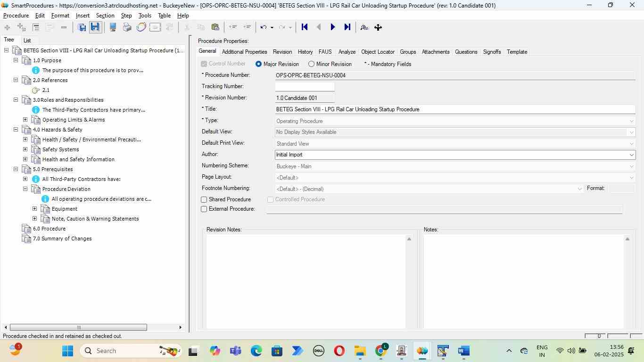
Task: Expand the Safety Systems tree node
Action: [25, 149]
